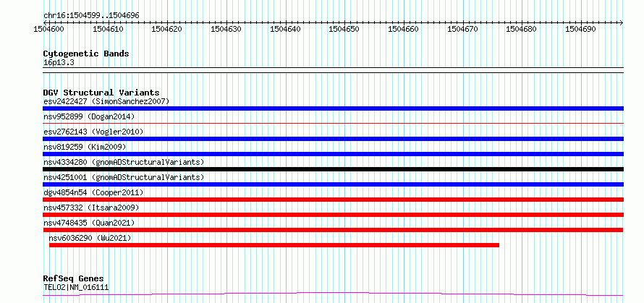This screenshot has width=644, height=303.
Task: Open the esv2762143 (Vogler2010) label
Action: coord(93,132)
